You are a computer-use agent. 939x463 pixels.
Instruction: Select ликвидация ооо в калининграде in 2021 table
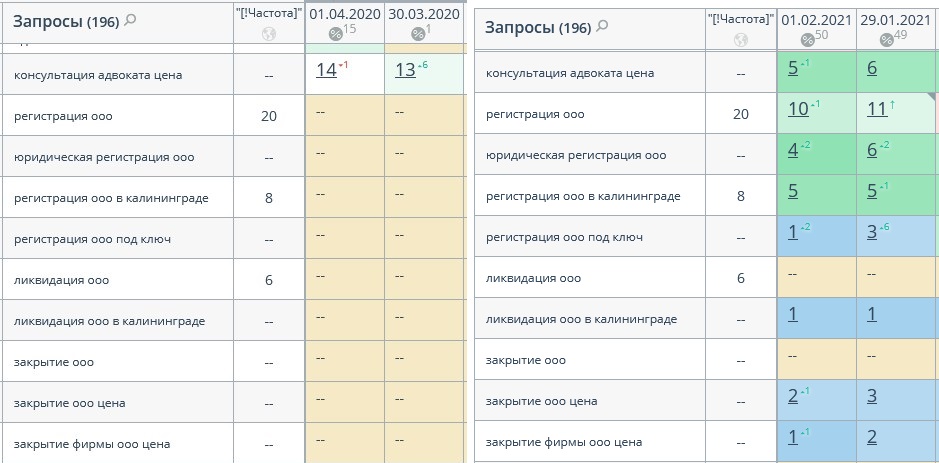(x=581, y=319)
